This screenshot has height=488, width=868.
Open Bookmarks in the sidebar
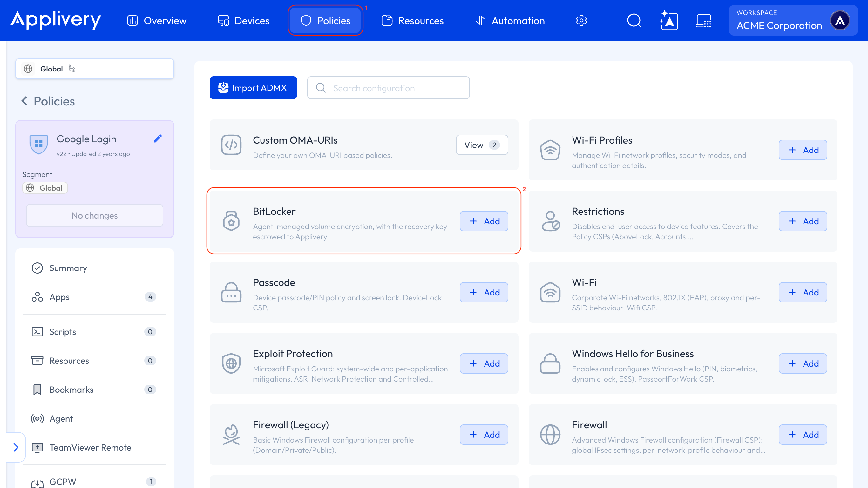[95, 390]
